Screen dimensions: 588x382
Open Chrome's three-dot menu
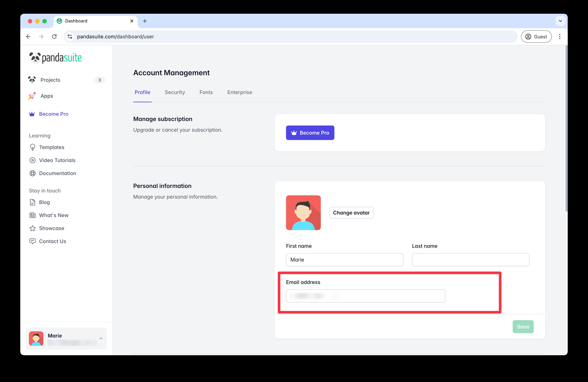point(560,36)
